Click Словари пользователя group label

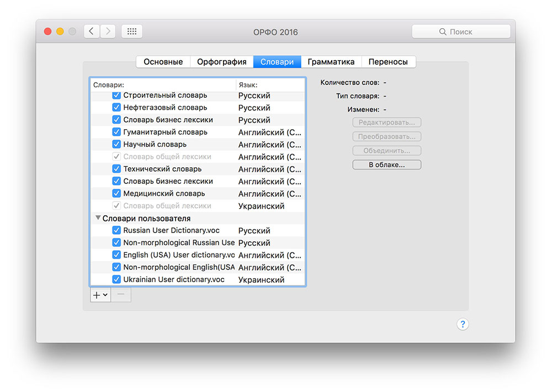coord(146,219)
